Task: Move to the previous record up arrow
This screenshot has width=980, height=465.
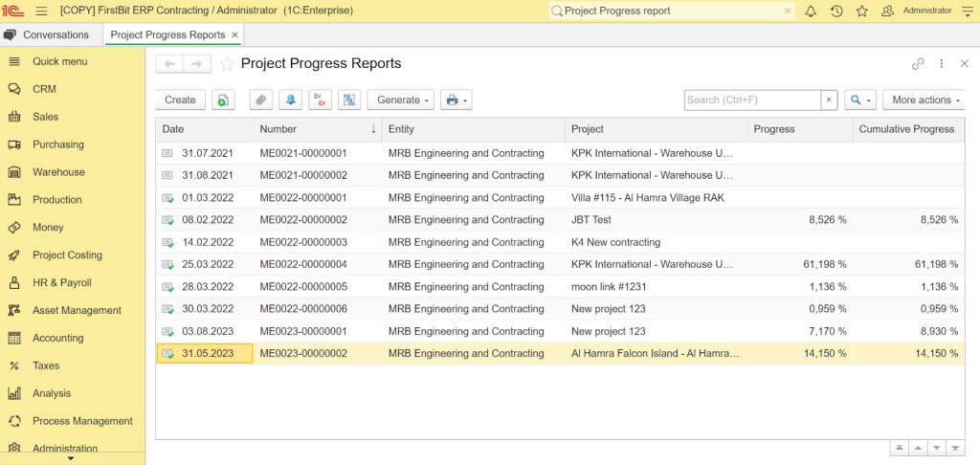Action: [917, 448]
